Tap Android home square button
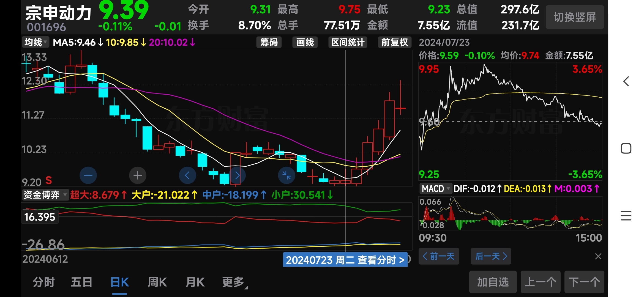This screenshot has width=644, height=297. point(626,148)
